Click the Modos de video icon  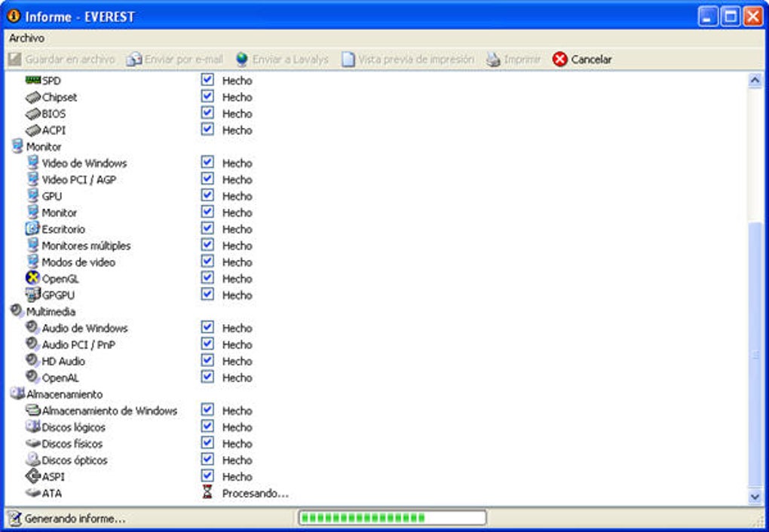[x=33, y=261]
